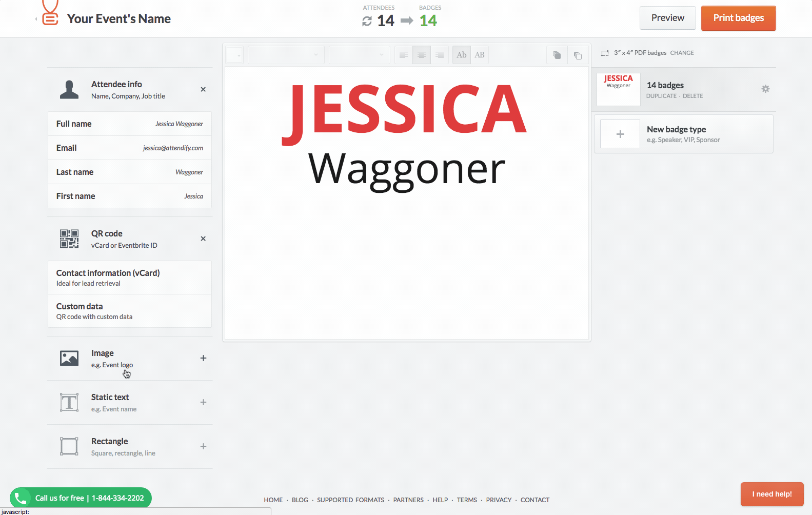Select center text alignment
The image size is (812, 515).
pyautogui.click(x=422, y=55)
